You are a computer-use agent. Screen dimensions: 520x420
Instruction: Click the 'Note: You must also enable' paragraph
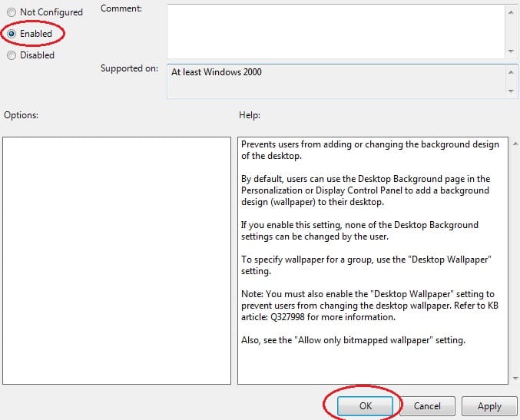(x=369, y=306)
